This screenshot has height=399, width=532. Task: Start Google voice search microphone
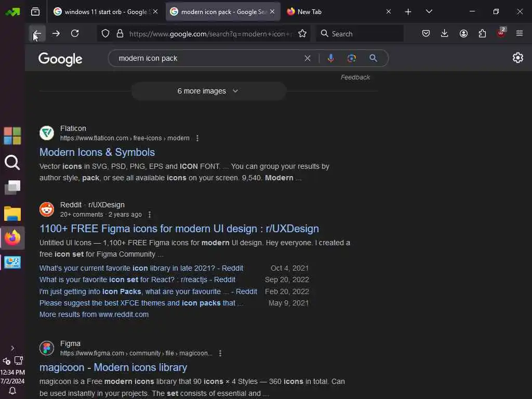pyautogui.click(x=331, y=58)
